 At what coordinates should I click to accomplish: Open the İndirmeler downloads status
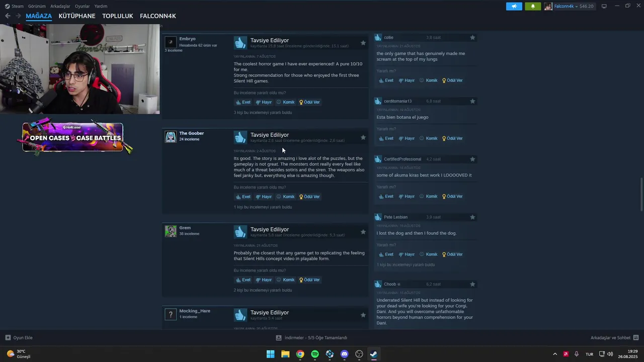312,338
